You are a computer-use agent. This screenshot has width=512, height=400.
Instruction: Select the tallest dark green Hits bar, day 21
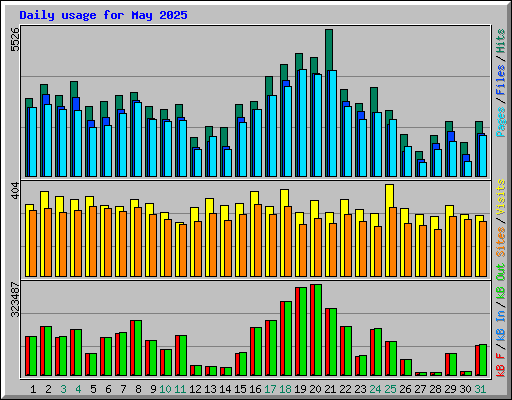pos(329,50)
